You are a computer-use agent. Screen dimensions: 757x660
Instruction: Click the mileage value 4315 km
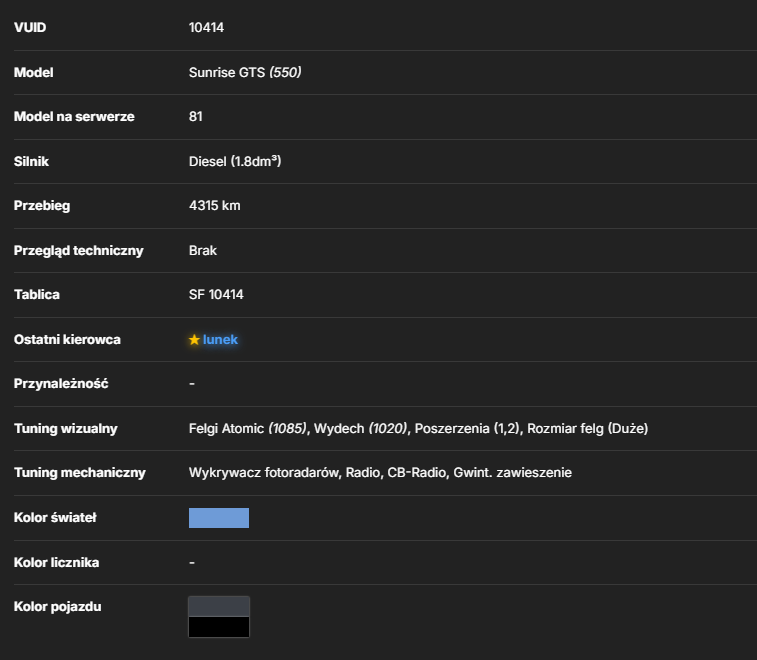pyautogui.click(x=214, y=206)
